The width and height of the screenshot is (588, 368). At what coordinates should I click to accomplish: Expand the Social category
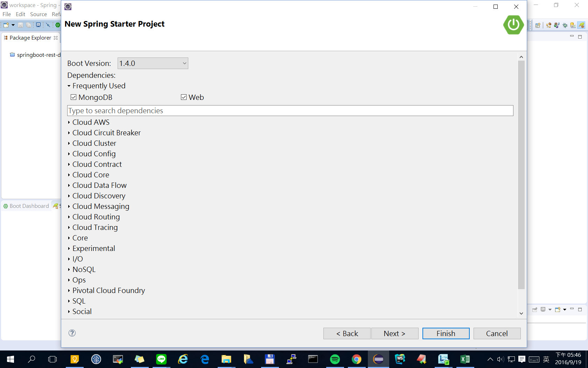[x=69, y=312]
